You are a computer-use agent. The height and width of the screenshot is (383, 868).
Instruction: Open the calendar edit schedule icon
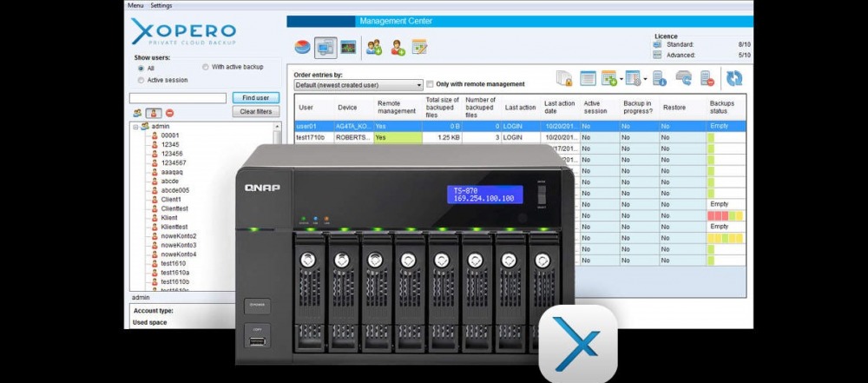[x=419, y=47]
